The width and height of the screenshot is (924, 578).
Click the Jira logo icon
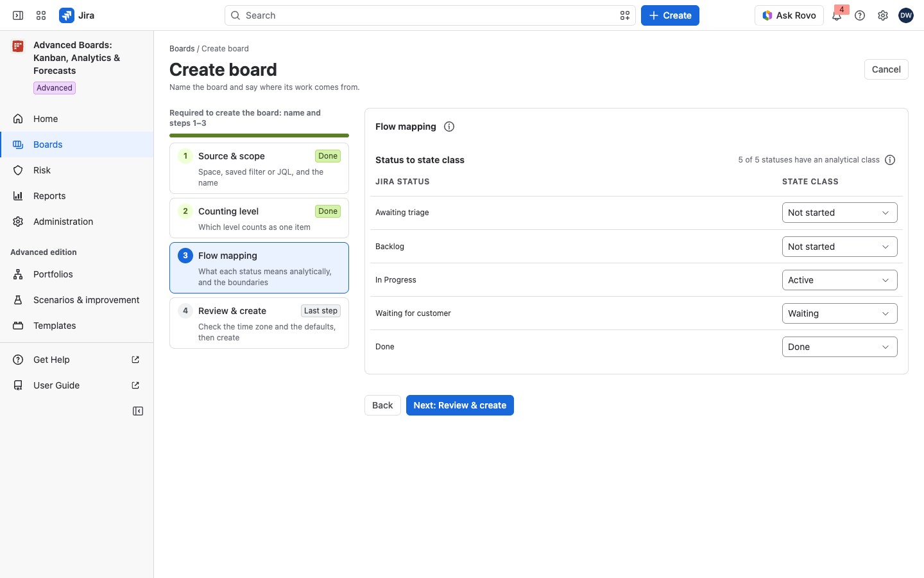[x=67, y=15]
